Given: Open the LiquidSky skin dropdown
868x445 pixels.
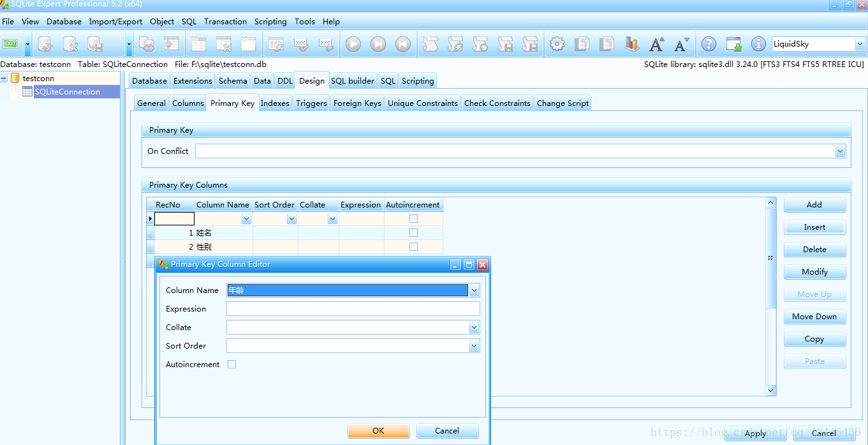Looking at the screenshot, I should click(859, 44).
